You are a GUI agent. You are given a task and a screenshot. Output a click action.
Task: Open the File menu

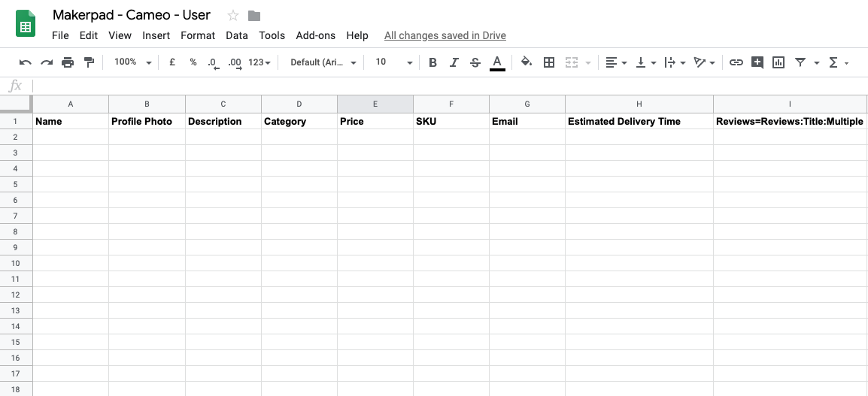click(60, 35)
